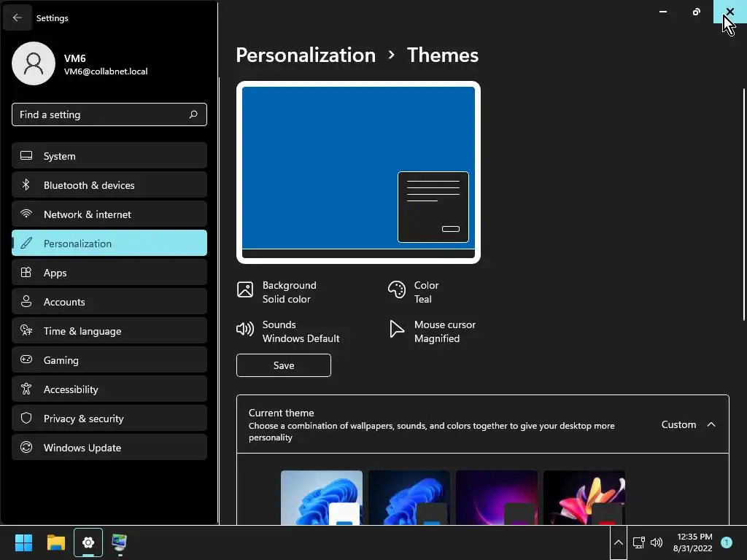The image size is (747, 560).
Task: Open the VM6 user profile picture
Action: tap(34, 63)
